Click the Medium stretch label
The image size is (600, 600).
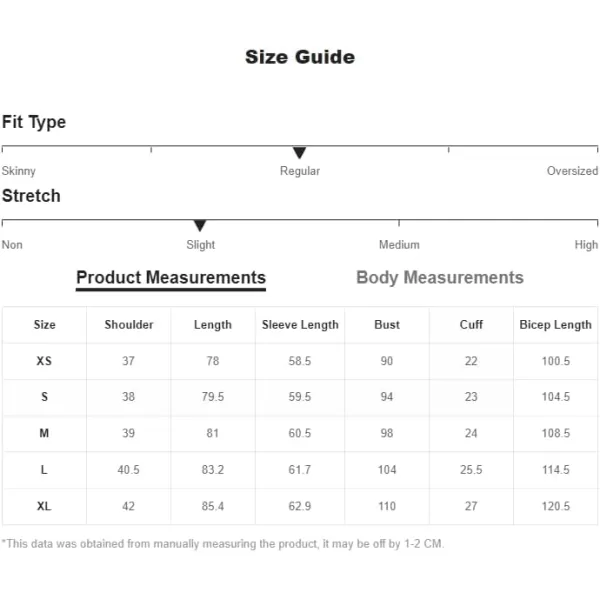click(x=399, y=245)
